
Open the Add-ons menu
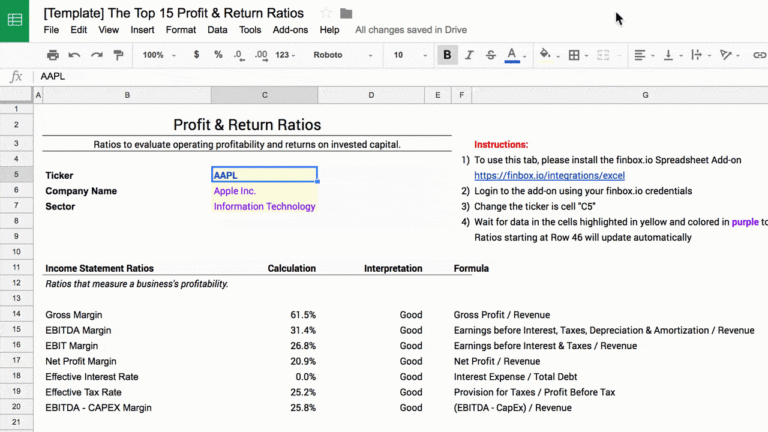click(290, 30)
